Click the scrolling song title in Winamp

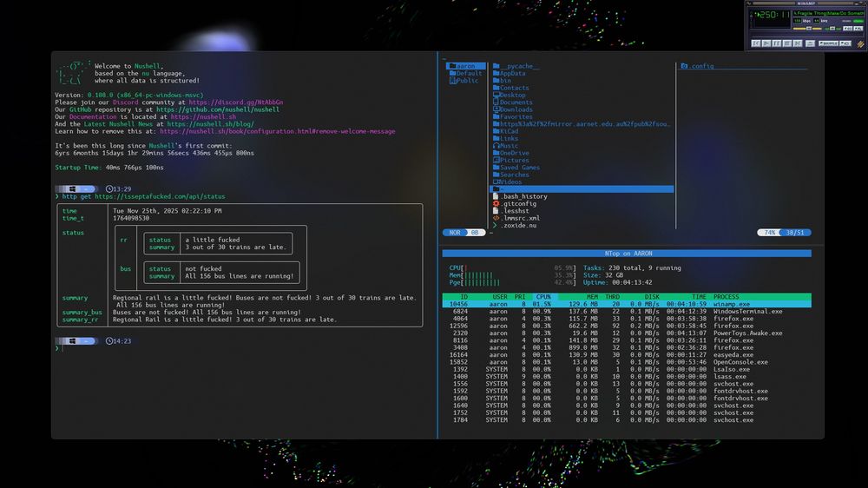tap(829, 13)
